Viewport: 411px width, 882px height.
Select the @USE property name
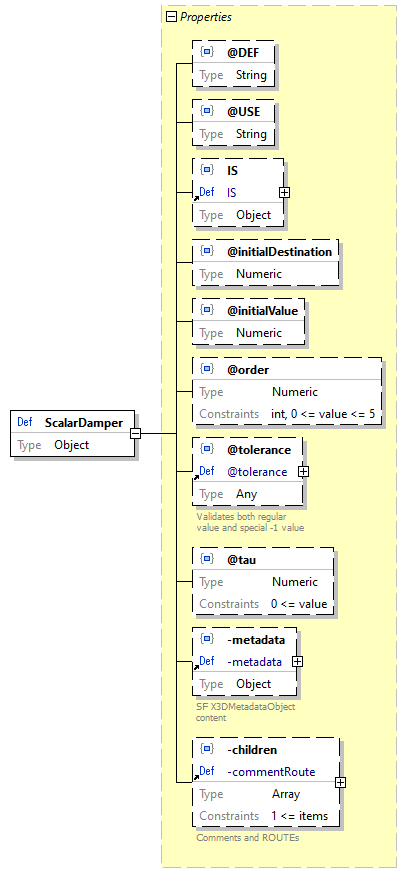244,111
